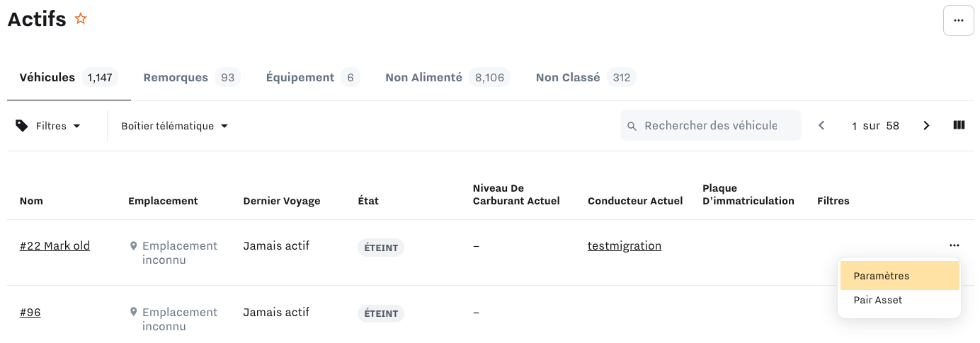Open the Boîtier télématique dropdown

(x=175, y=126)
